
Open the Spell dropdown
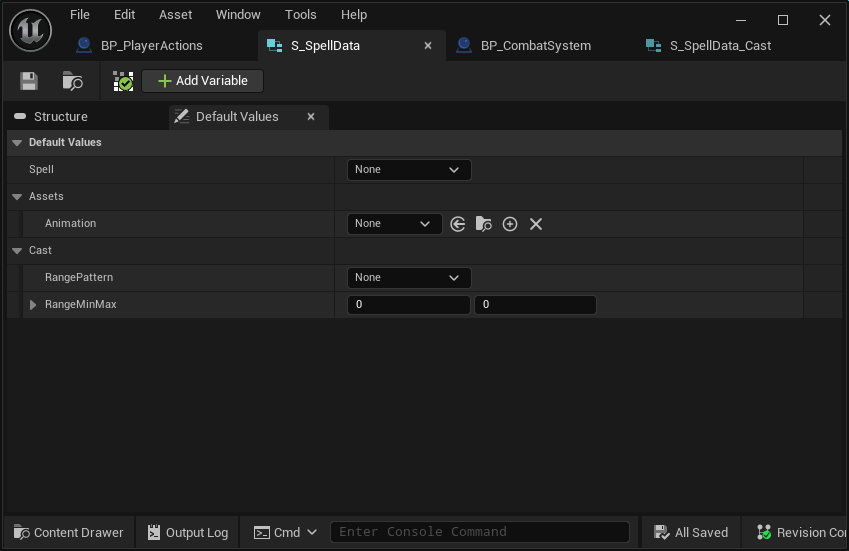(x=409, y=170)
